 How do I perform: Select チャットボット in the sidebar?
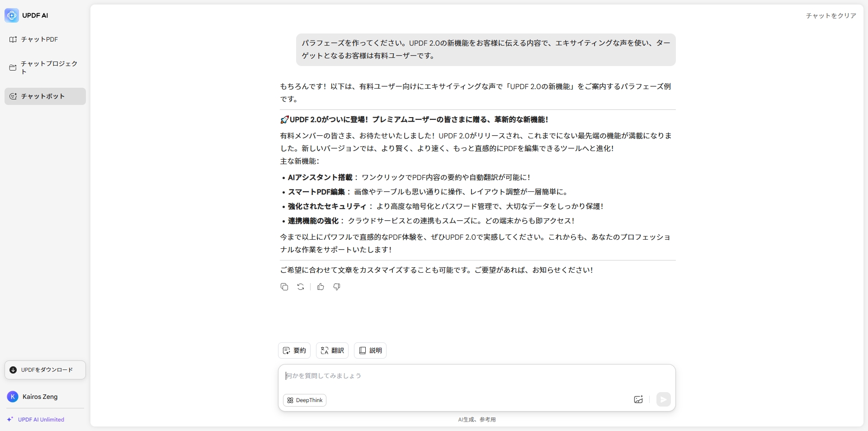pyautogui.click(x=45, y=96)
